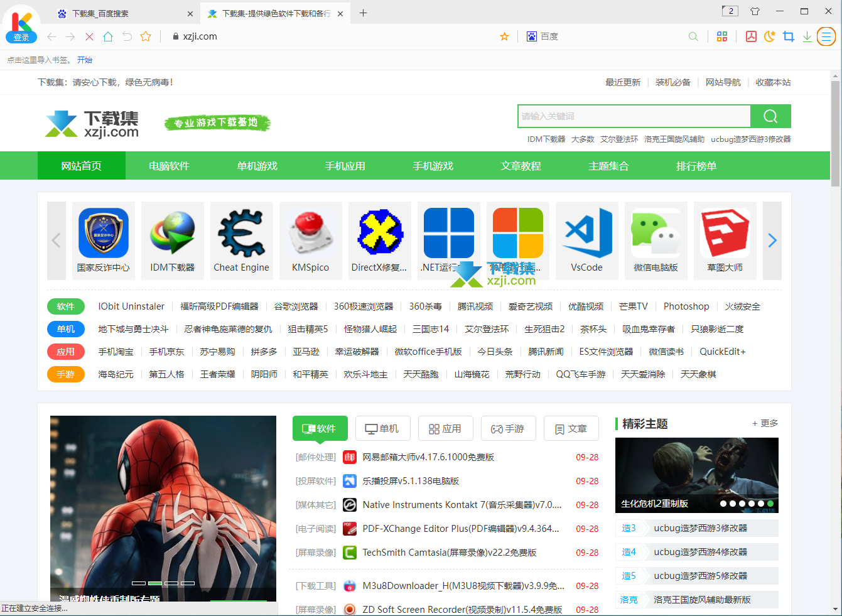Show next carousel items arrow
Image resolution: width=842 pixels, height=616 pixels.
(772, 240)
